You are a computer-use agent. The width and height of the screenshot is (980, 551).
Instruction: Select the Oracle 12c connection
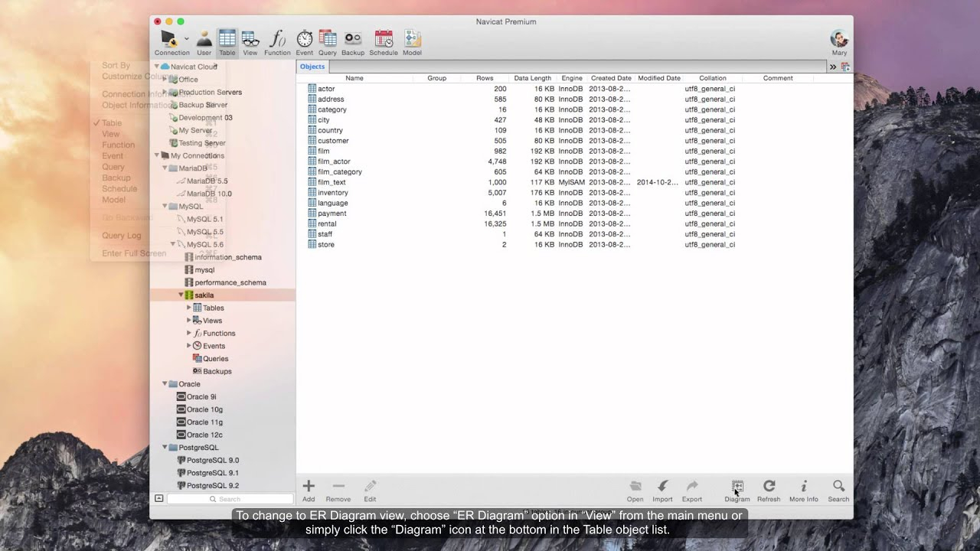pos(200,435)
